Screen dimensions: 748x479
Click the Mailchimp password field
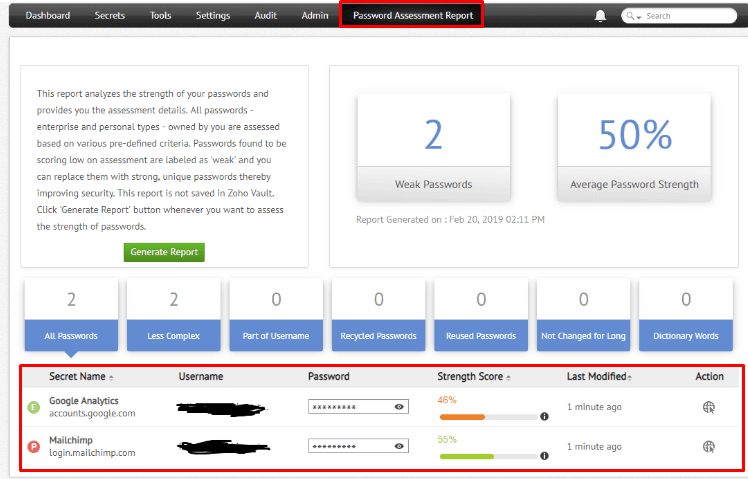(358, 447)
